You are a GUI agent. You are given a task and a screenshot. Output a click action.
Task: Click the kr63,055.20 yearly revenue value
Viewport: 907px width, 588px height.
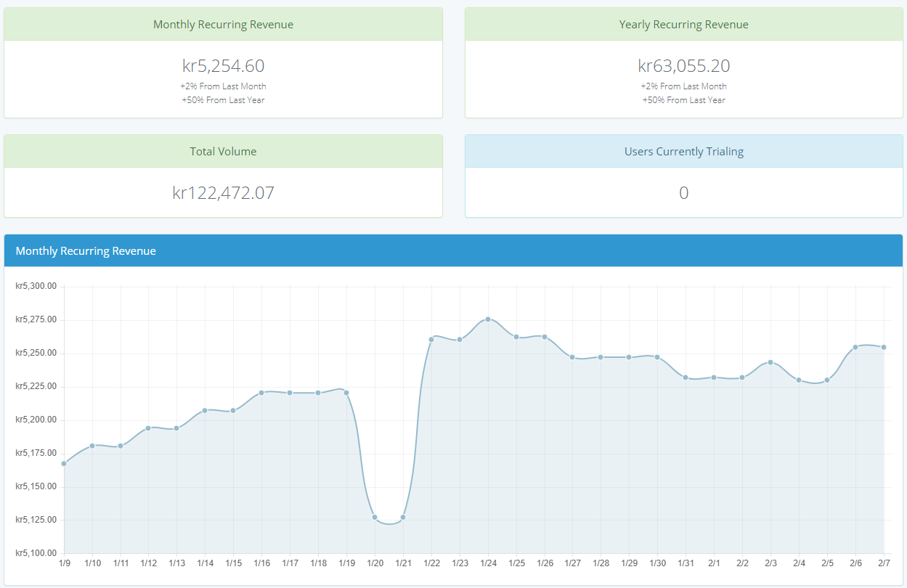pyautogui.click(x=683, y=66)
